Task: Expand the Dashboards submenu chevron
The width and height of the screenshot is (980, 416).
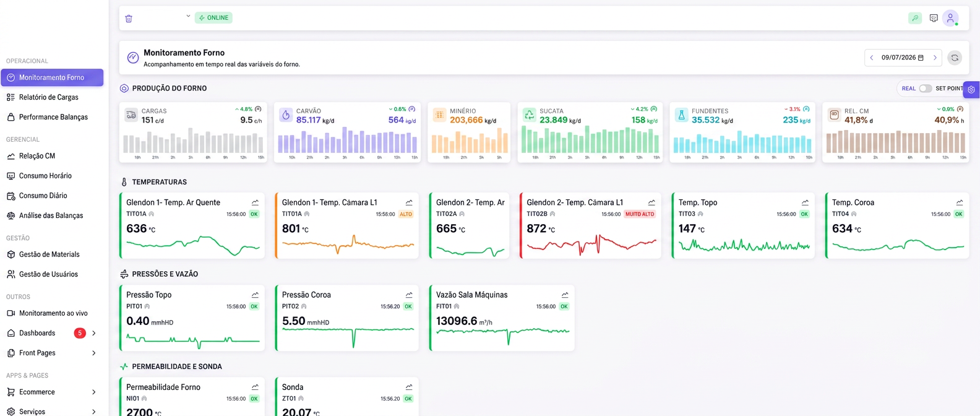Action: 94,333
